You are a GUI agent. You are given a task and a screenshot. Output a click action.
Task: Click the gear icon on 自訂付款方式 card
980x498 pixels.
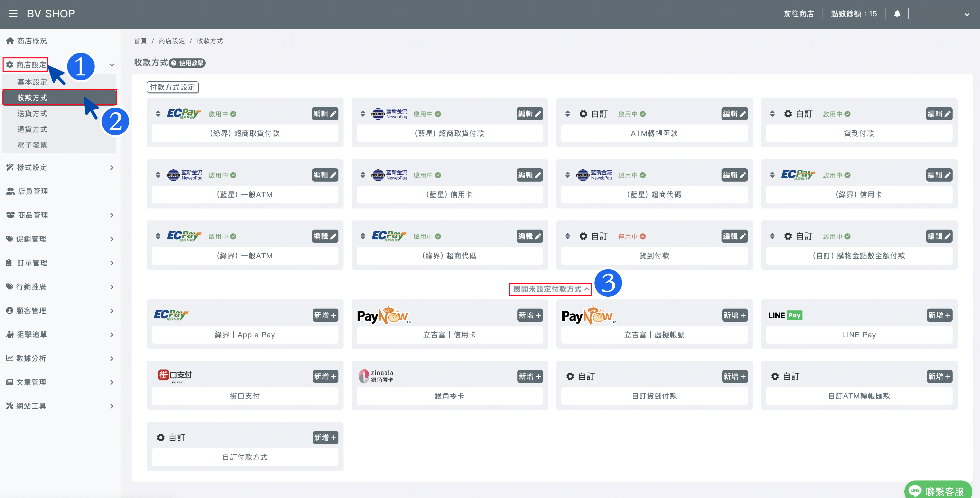[x=161, y=438]
